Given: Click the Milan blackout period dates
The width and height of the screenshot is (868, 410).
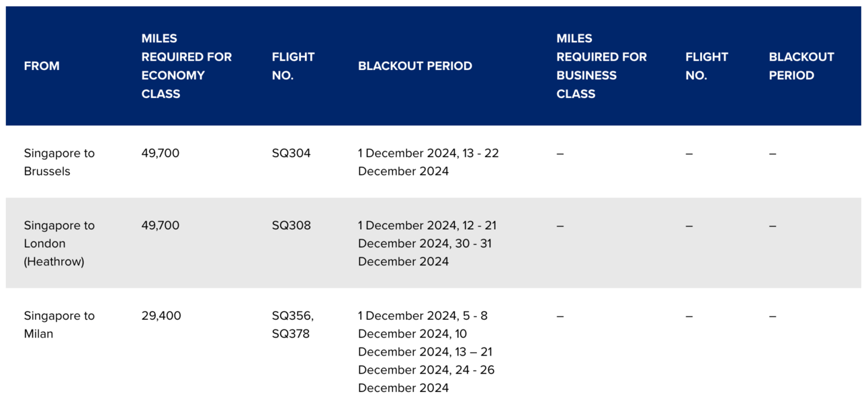Looking at the screenshot, I should tap(427, 352).
